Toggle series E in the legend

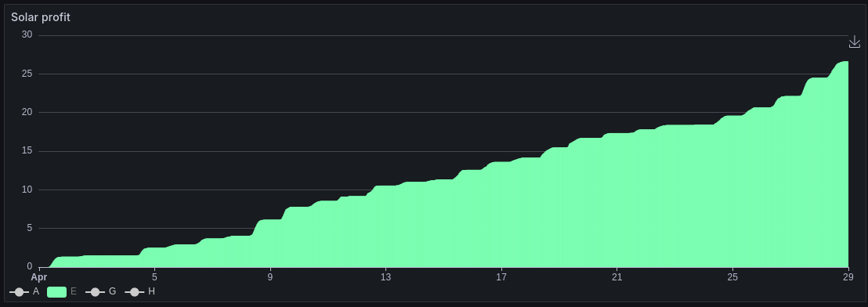62,291
